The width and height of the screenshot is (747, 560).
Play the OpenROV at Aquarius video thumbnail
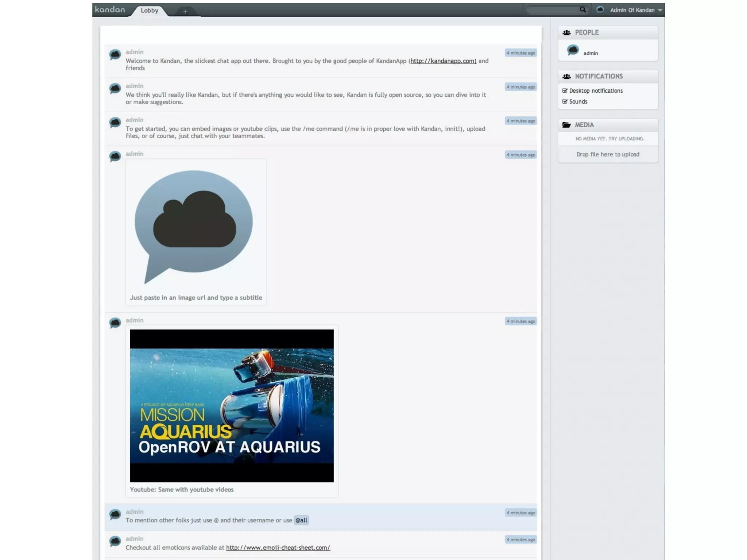point(232,406)
